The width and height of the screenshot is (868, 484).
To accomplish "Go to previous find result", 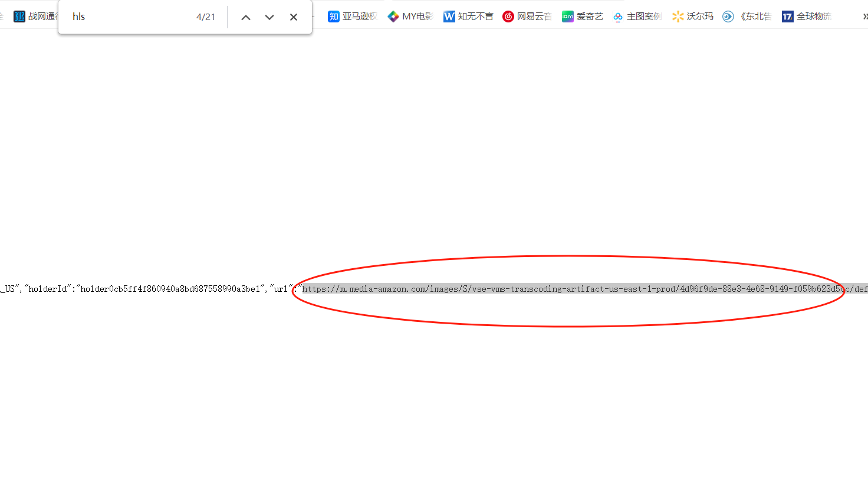I will click(246, 17).
